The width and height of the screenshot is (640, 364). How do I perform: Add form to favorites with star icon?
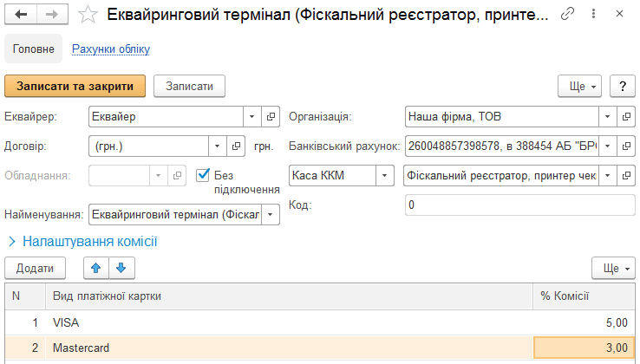click(88, 15)
